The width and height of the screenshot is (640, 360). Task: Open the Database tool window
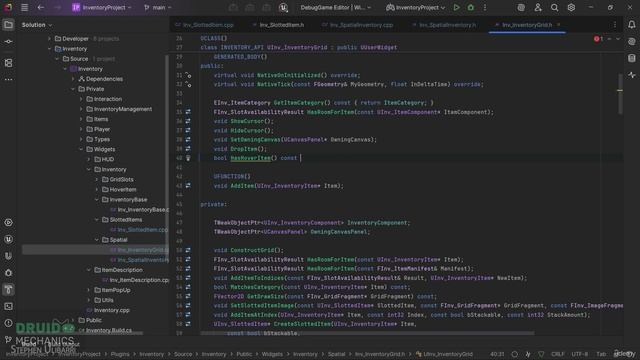[x=631, y=58]
